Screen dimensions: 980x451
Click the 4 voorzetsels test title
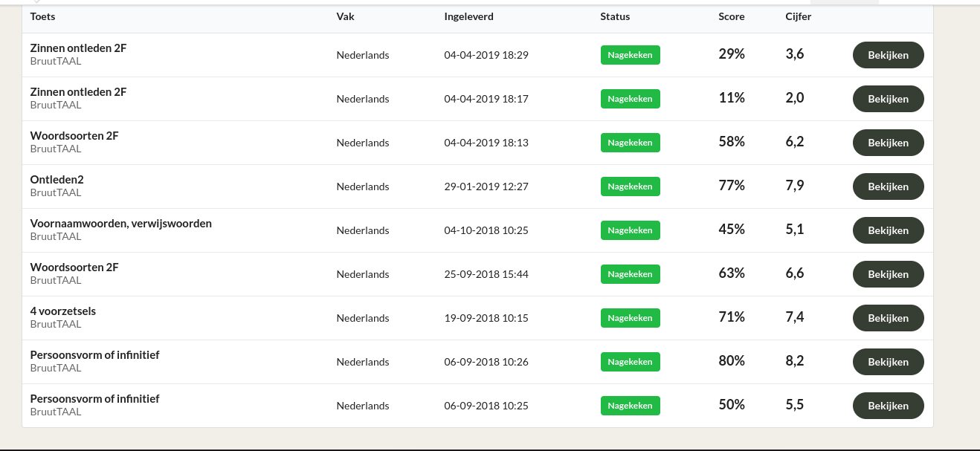63,311
